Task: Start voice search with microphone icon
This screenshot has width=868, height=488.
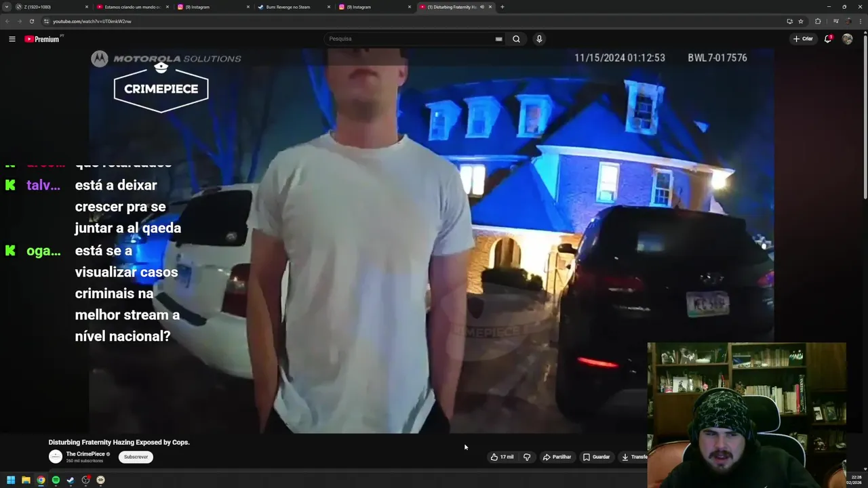Action: click(539, 39)
